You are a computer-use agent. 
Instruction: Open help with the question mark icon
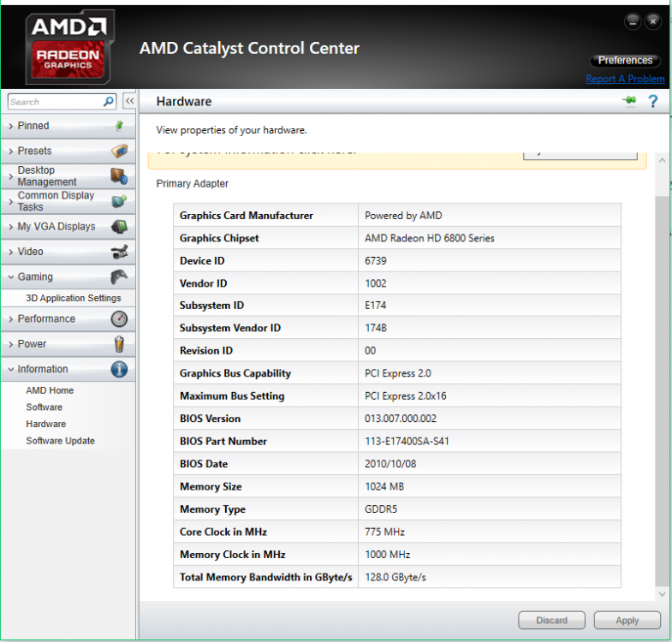[653, 101]
